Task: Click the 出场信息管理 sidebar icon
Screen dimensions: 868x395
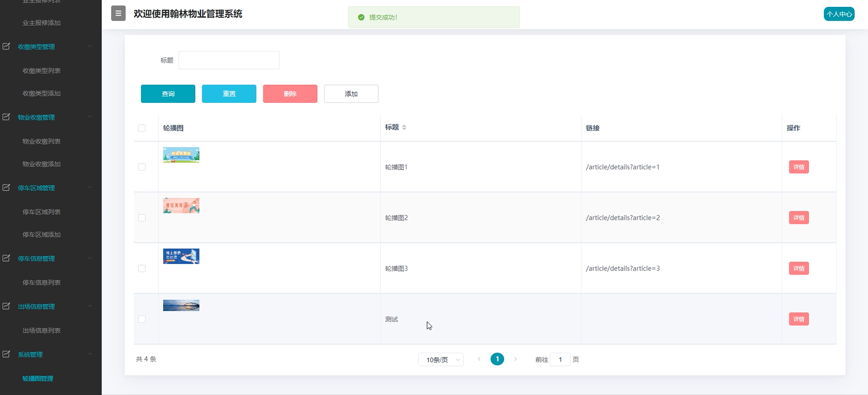Action: [6, 306]
